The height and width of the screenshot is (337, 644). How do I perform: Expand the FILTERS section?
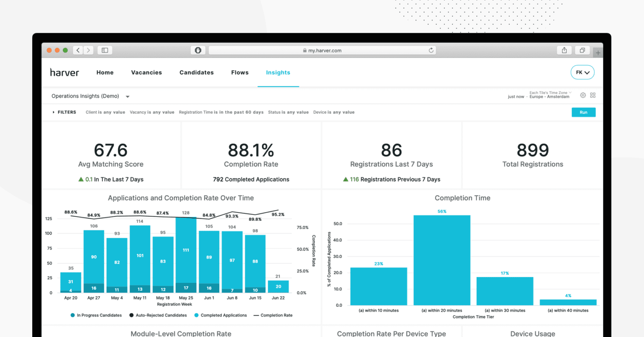point(64,112)
